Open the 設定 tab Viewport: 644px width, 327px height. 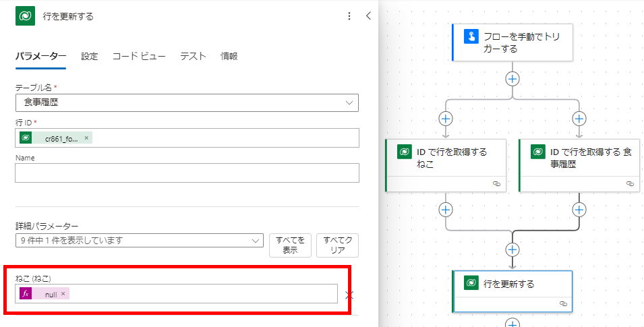90,56
